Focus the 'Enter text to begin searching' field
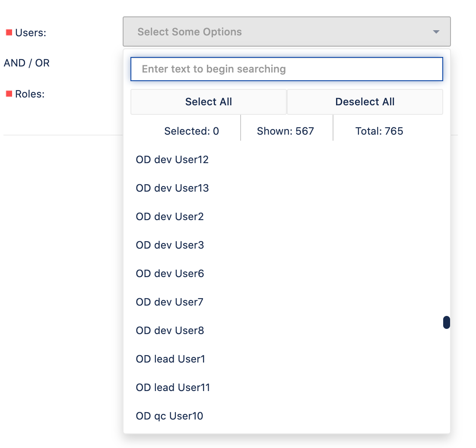This screenshot has height=448, width=476. click(286, 69)
